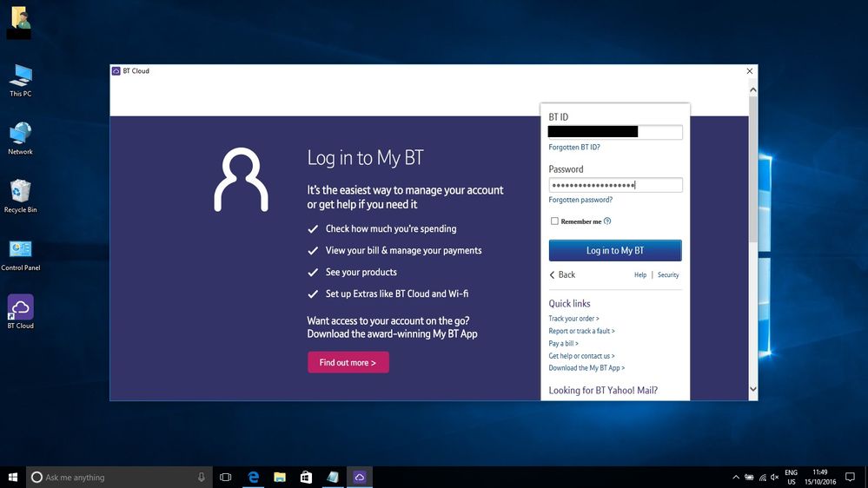Image resolution: width=868 pixels, height=488 pixels.
Task: Click the Forgotten BT ID? link
Action: (x=574, y=147)
